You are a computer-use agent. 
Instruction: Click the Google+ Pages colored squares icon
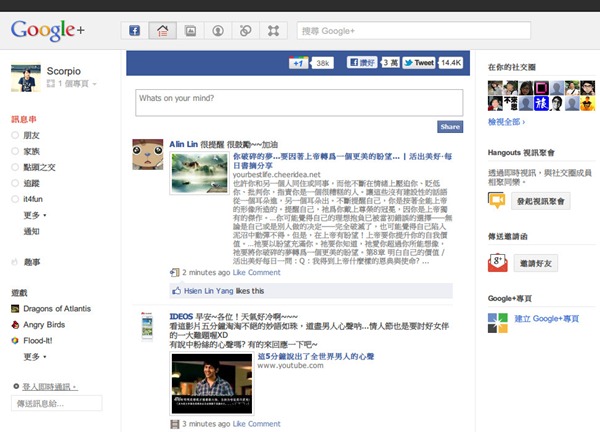click(x=497, y=323)
